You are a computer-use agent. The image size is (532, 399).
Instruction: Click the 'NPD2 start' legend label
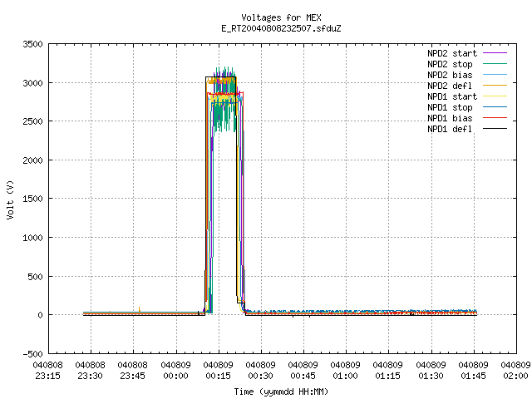tap(452, 53)
